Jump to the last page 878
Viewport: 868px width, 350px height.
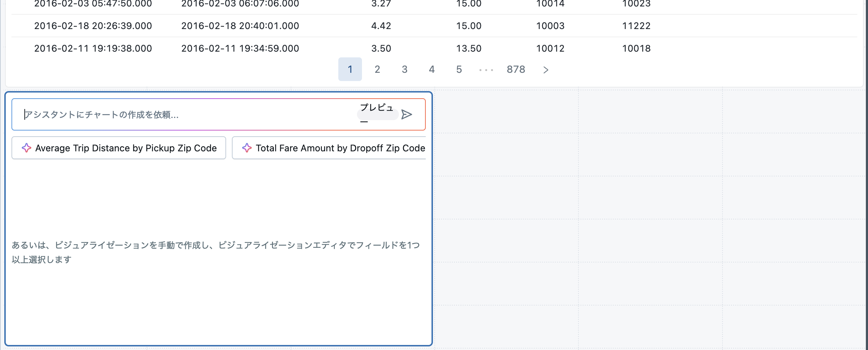516,70
